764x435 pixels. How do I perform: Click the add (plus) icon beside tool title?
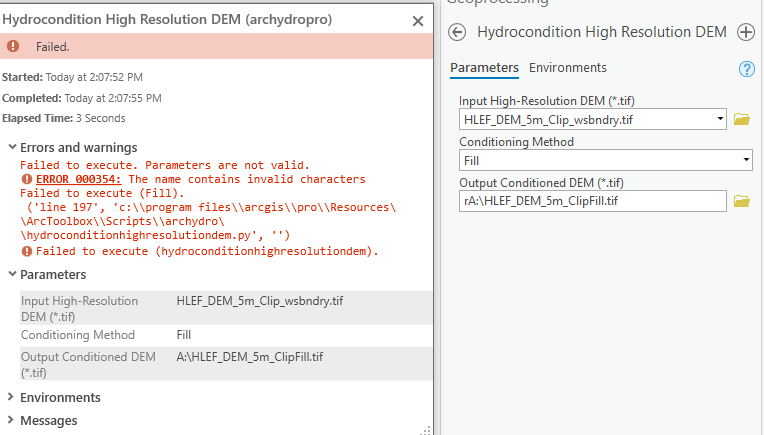(x=746, y=32)
